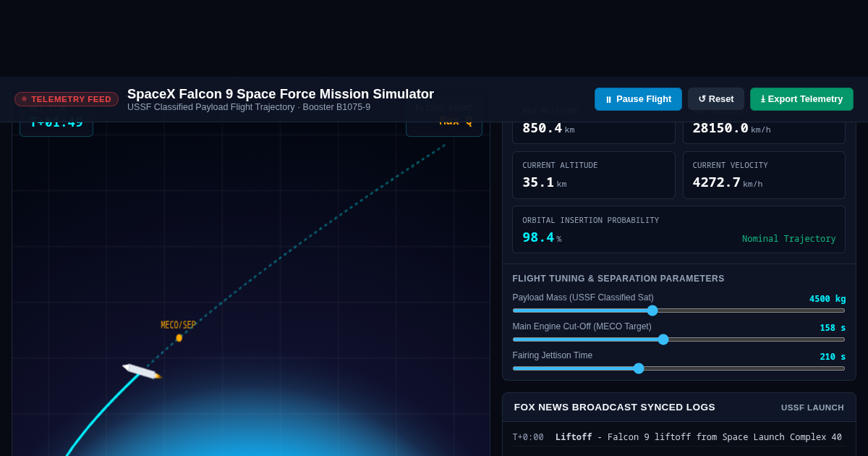This screenshot has height=456, width=868.
Task: Pause the flight simulation
Action: click(638, 99)
